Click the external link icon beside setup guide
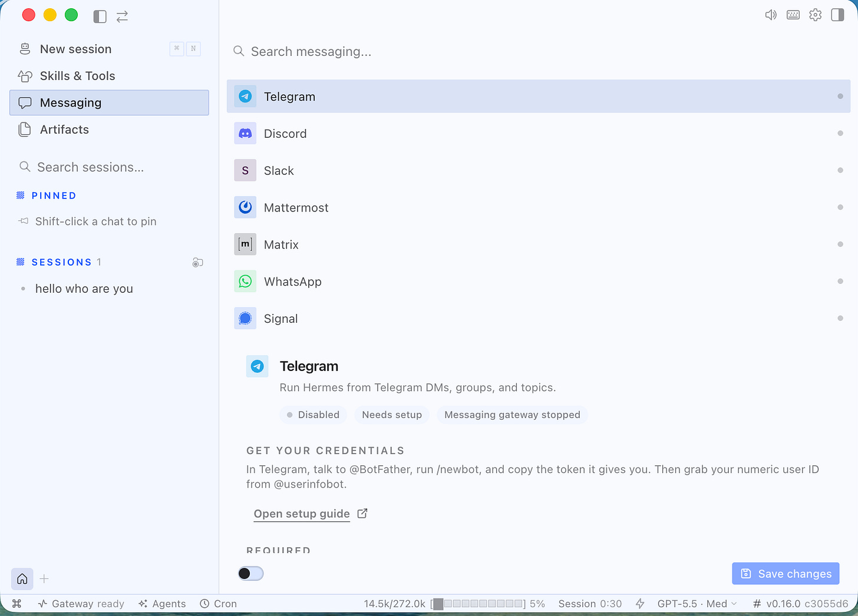 click(362, 514)
